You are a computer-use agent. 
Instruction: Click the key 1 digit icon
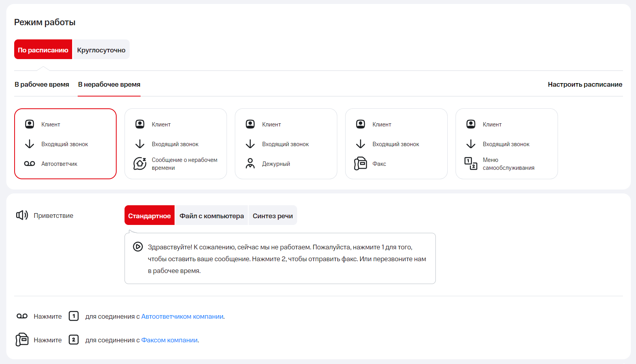coord(74,316)
